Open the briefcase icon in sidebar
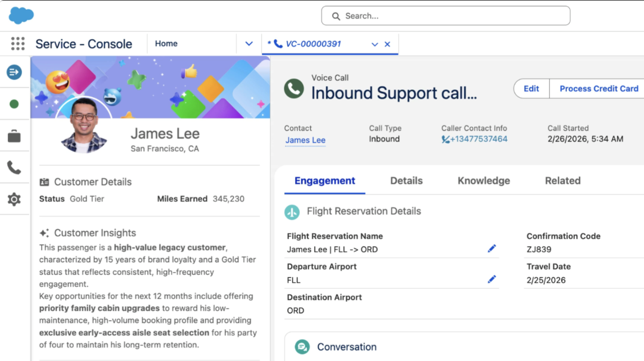 (14, 136)
